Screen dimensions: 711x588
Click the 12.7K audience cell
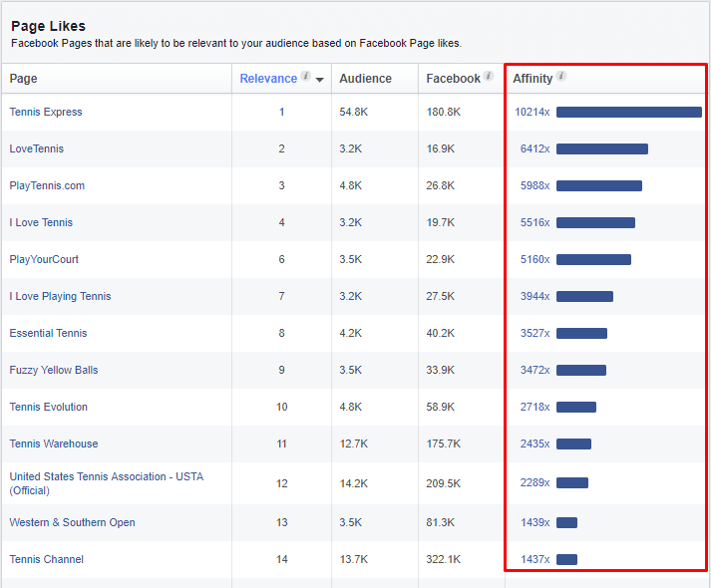354,443
